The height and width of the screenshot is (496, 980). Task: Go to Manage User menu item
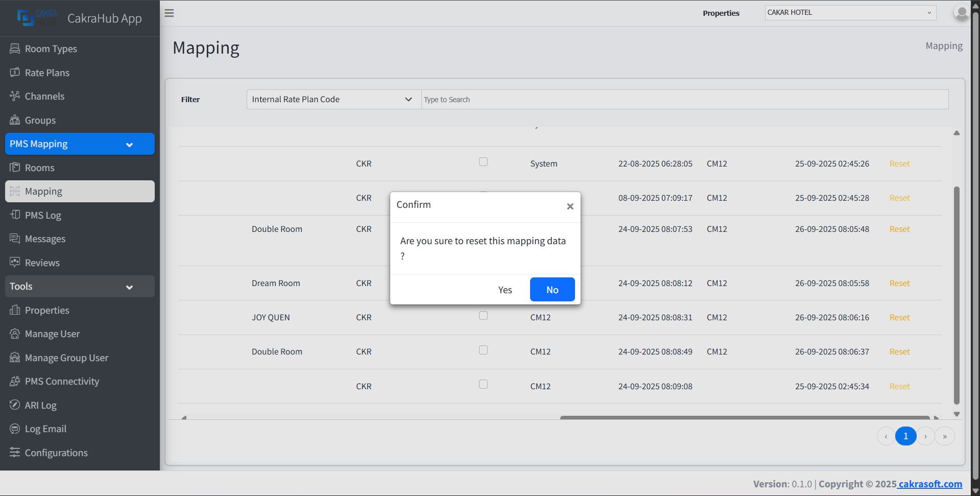click(52, 334)
